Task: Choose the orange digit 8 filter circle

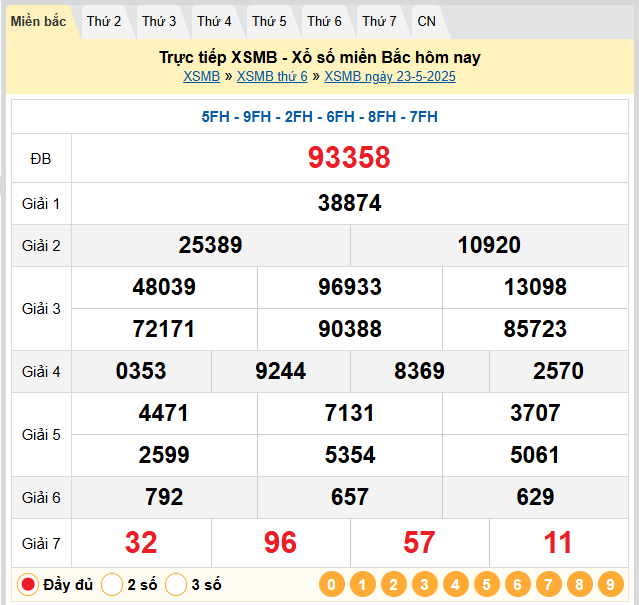Action: tap(579, 585)
